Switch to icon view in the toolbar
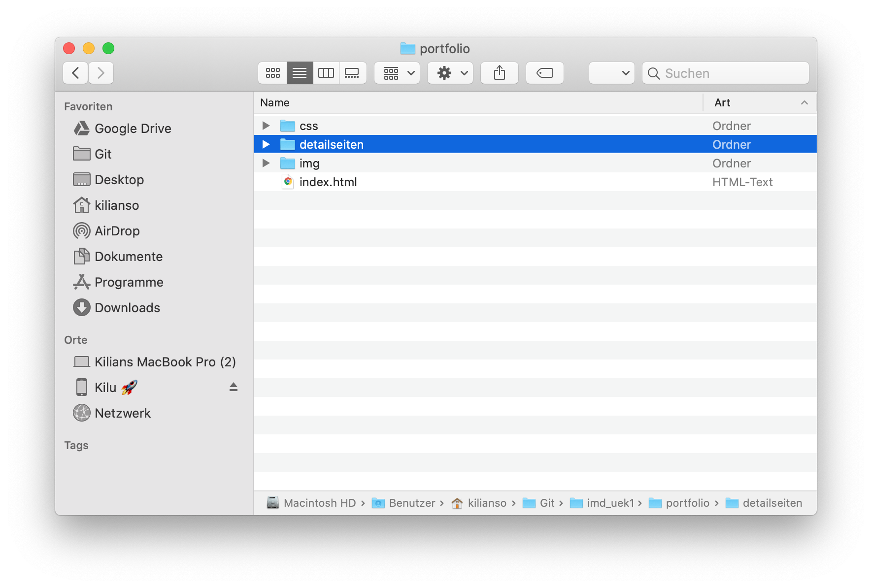 point(272,73)
